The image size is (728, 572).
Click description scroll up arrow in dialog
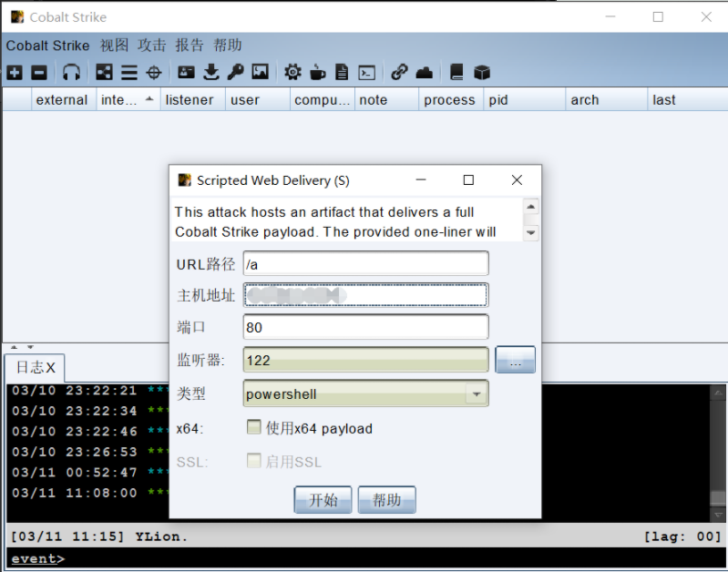tap(530, 206)
